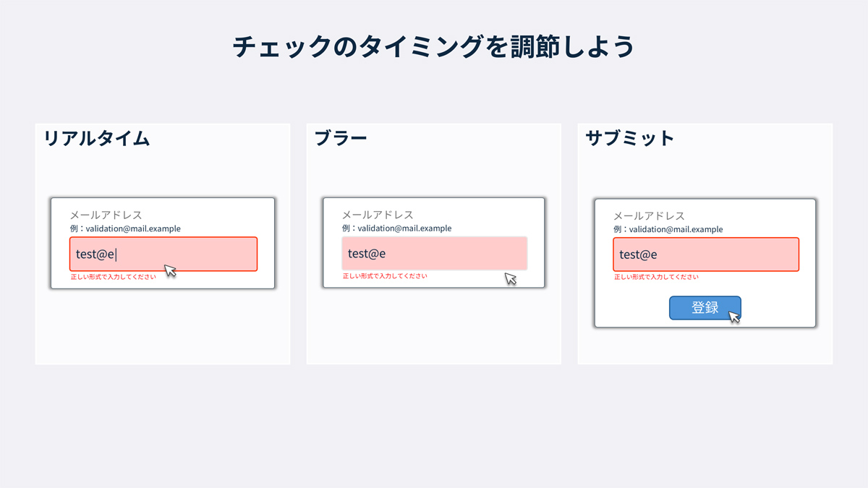Screen dimensions: 868x488
Task: Click the red error message in ブラー form
Action: [385, 276]
